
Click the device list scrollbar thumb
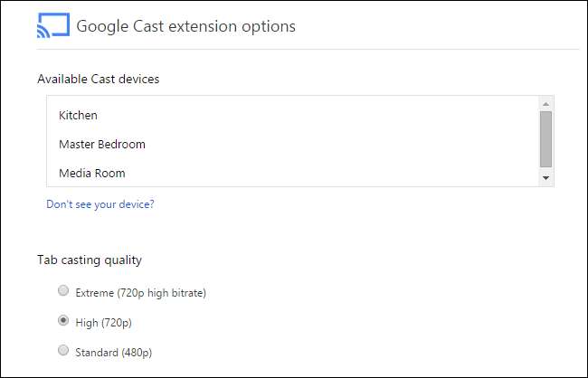pyautogui.click(x=545, y=138)
